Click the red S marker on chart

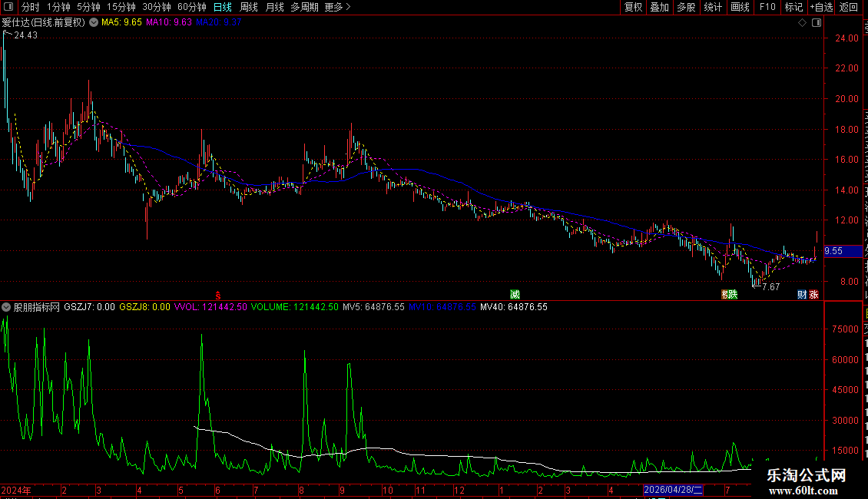click(218, 296)
